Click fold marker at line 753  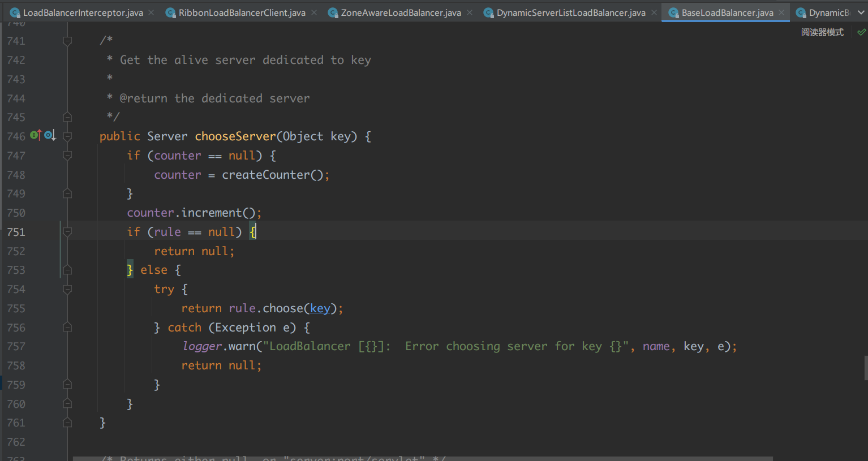(67, 270)
